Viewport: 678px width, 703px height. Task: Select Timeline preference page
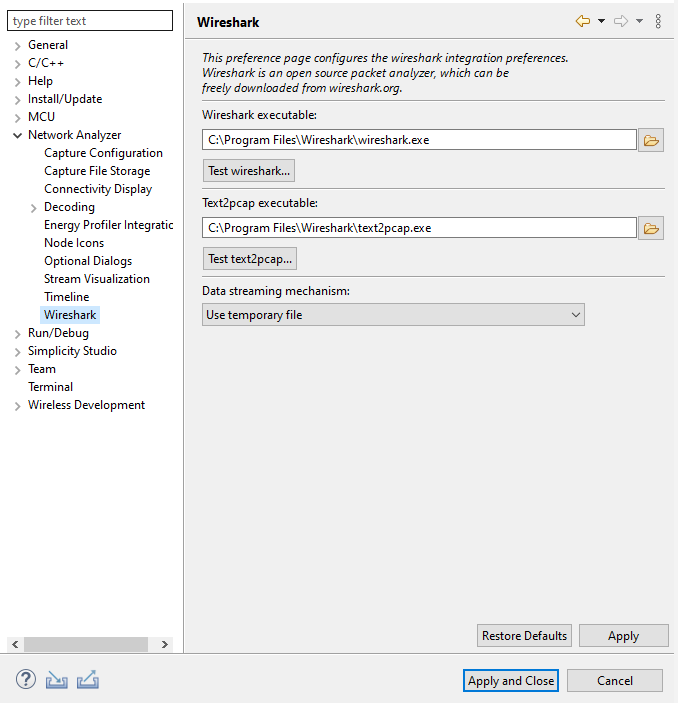67,297
